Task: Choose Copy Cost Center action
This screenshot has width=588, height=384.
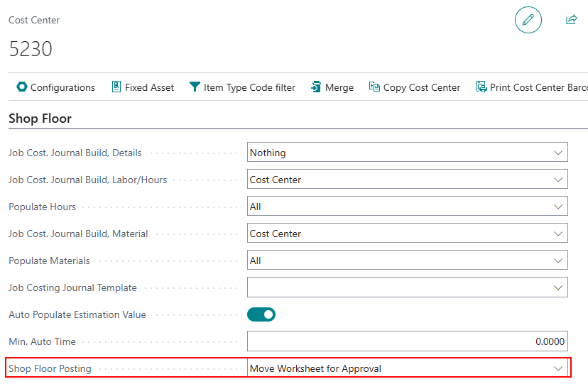Action: tap(415, 87)
